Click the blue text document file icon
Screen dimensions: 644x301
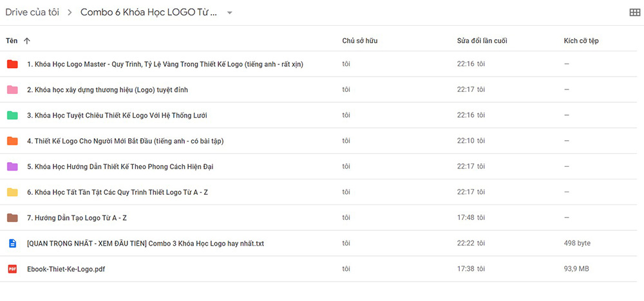coord(12,243)
